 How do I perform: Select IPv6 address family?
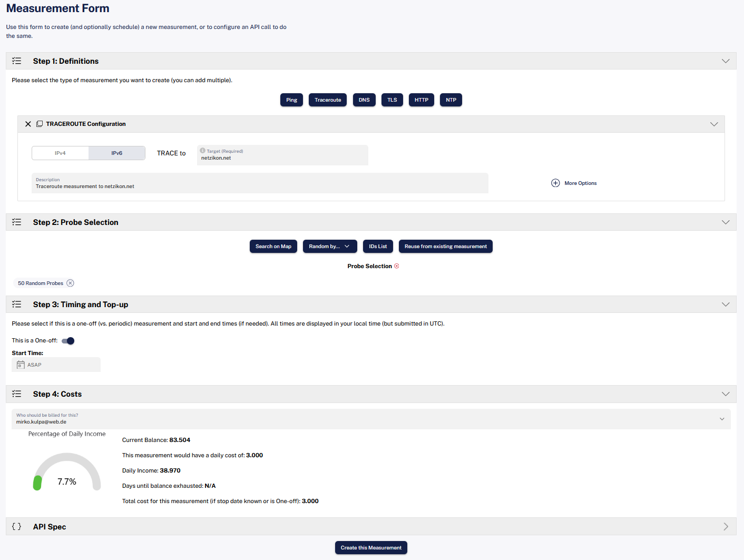tap(117, 153)
